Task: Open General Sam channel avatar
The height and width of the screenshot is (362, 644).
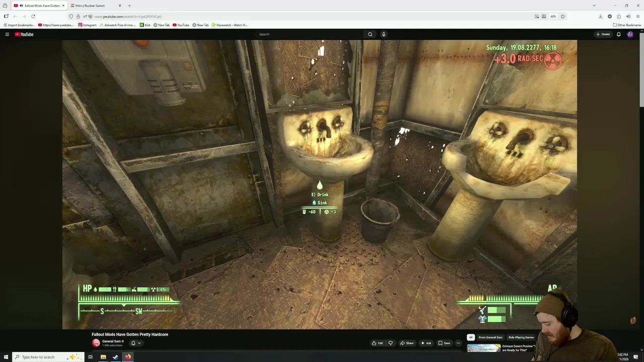Action: (x=96, y=343)
